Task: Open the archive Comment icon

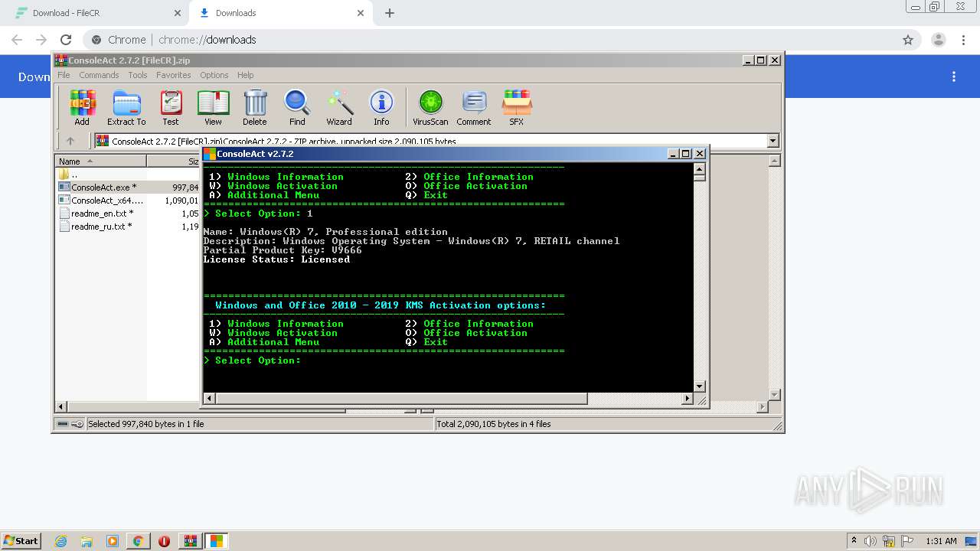Action: pos(474,108)
